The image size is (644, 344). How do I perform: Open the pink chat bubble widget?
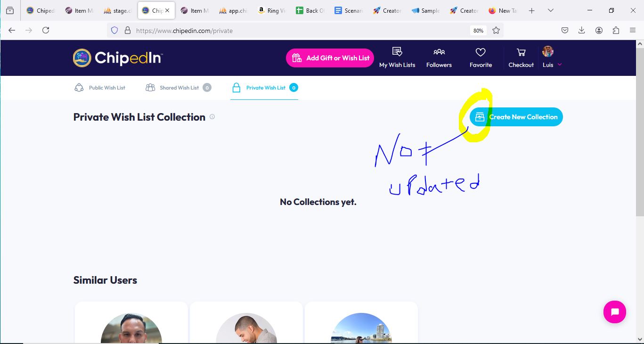(615, 312)
